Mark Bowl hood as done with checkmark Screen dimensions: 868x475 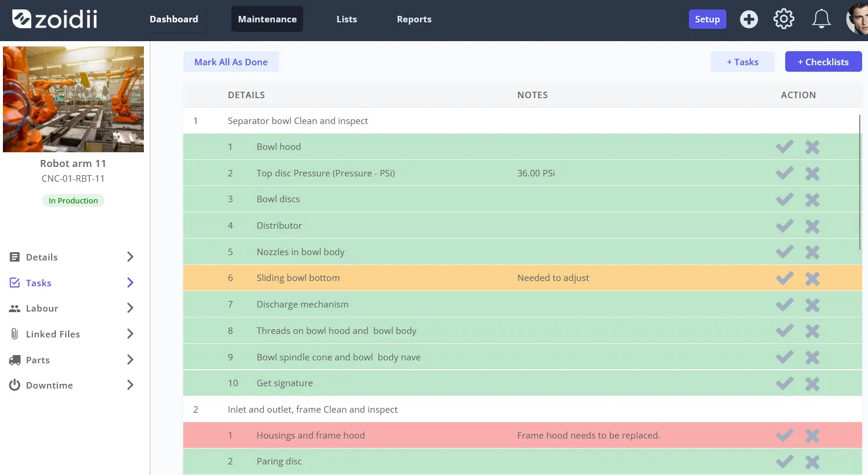785,147
